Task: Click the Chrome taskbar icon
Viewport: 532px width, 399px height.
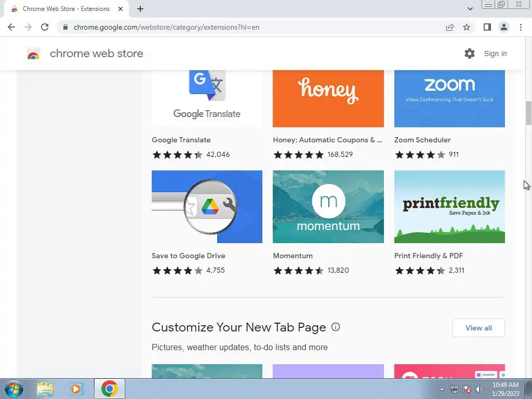Action: coord(109,389)
